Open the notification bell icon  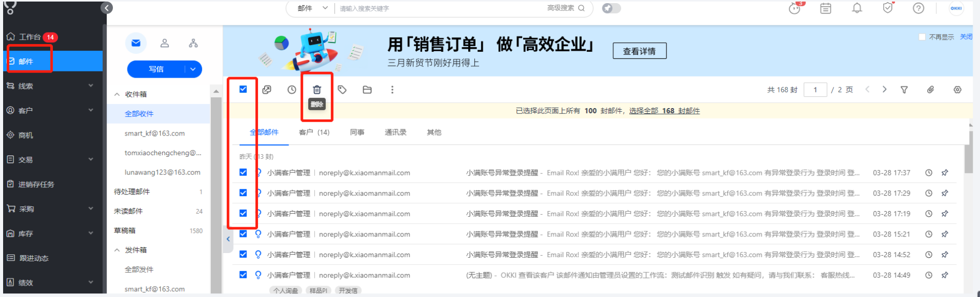coord(857,8)
